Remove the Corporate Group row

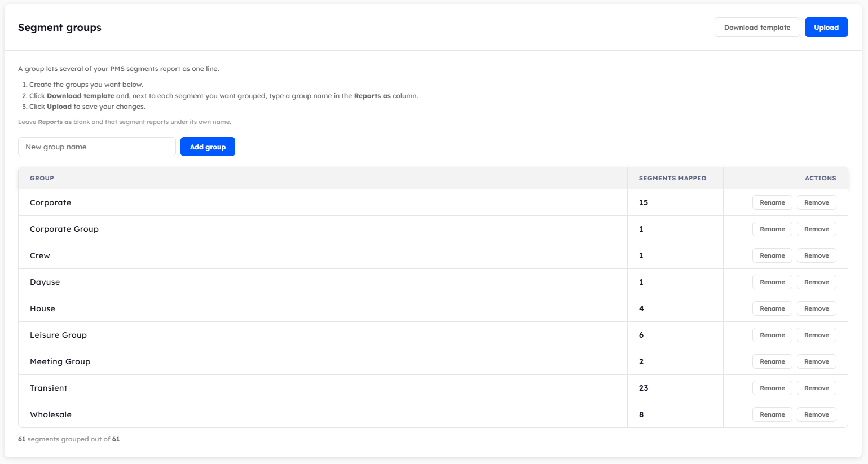(x=816, y=229)
